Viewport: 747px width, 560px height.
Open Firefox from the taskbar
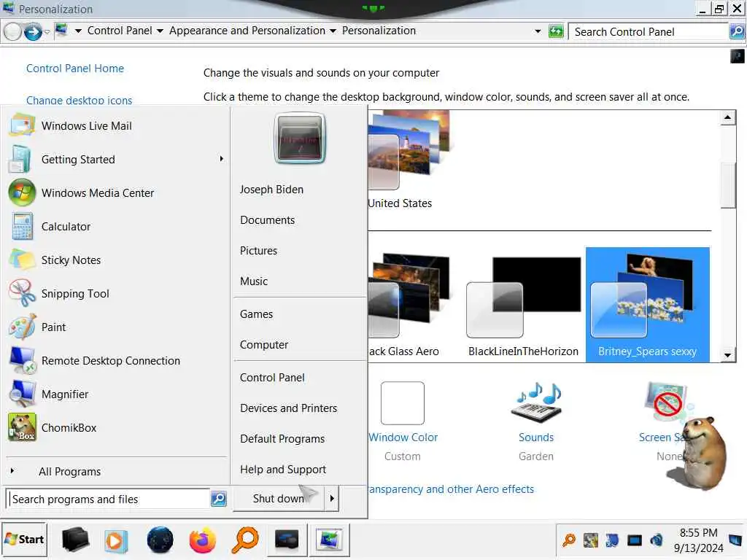pyautogui.click(x=202, y=540)
